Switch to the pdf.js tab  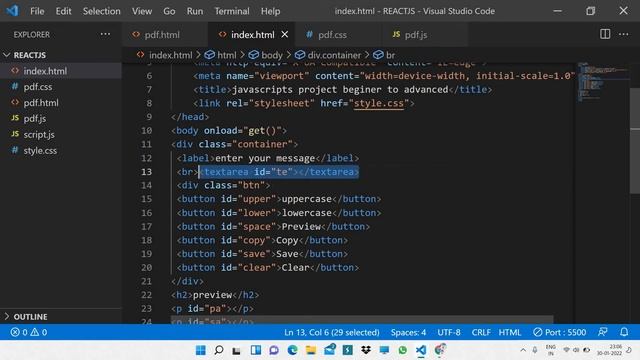coord(416,35)
